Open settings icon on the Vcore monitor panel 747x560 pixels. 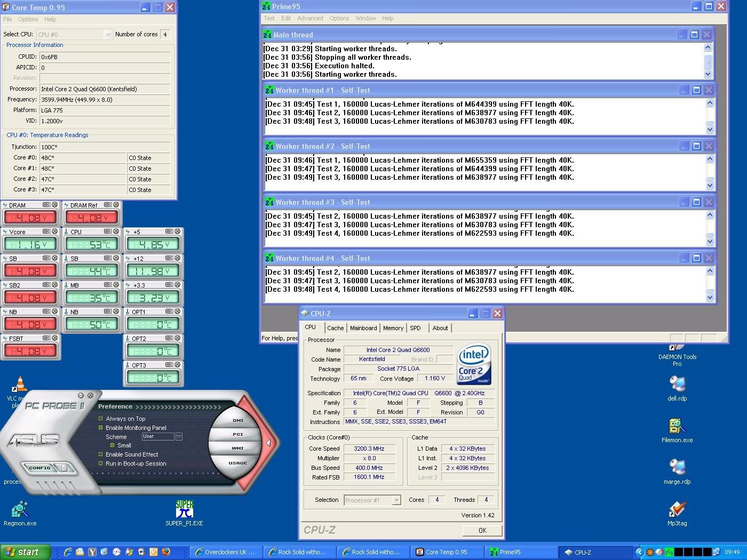(x=46, y=231)
